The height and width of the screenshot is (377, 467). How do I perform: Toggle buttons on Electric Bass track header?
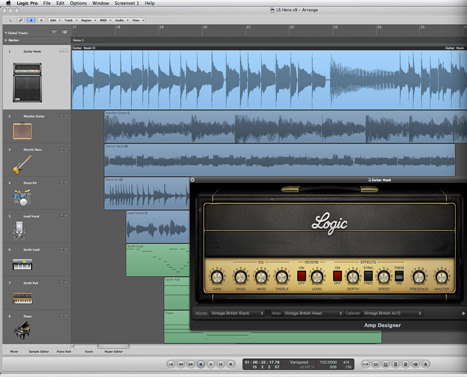pos(64,149)
